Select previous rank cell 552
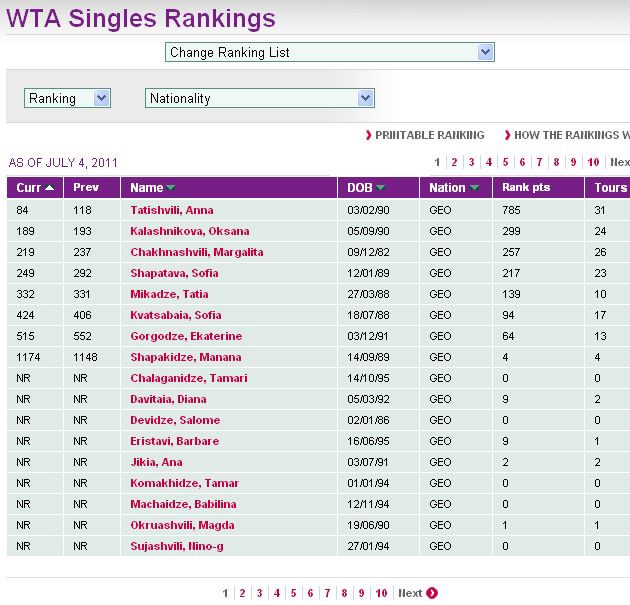The image size is (630, 605). tap(82, 336)
